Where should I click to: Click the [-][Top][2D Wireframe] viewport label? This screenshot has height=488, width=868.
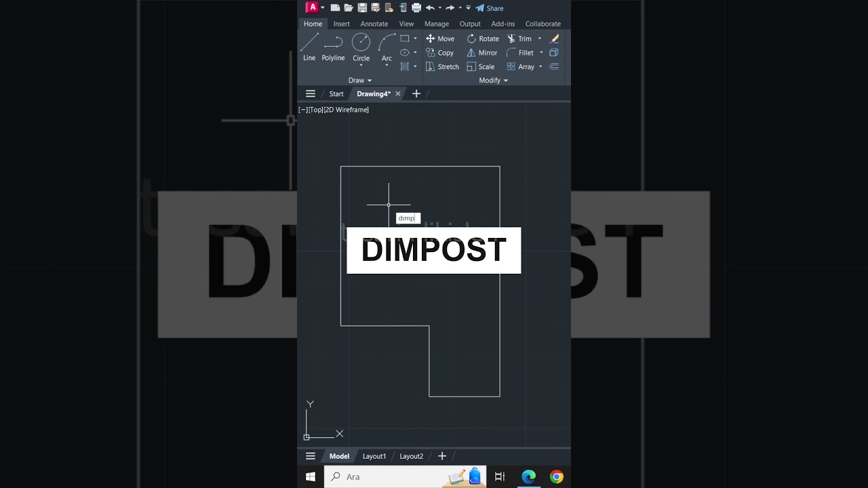point(334,110)
